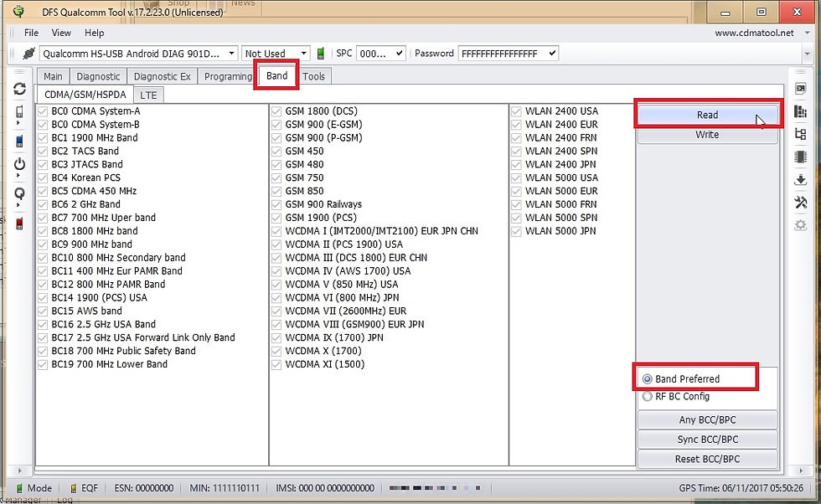Click the IMSI status bar entry
821x504 pixels.
click(325, 488)
